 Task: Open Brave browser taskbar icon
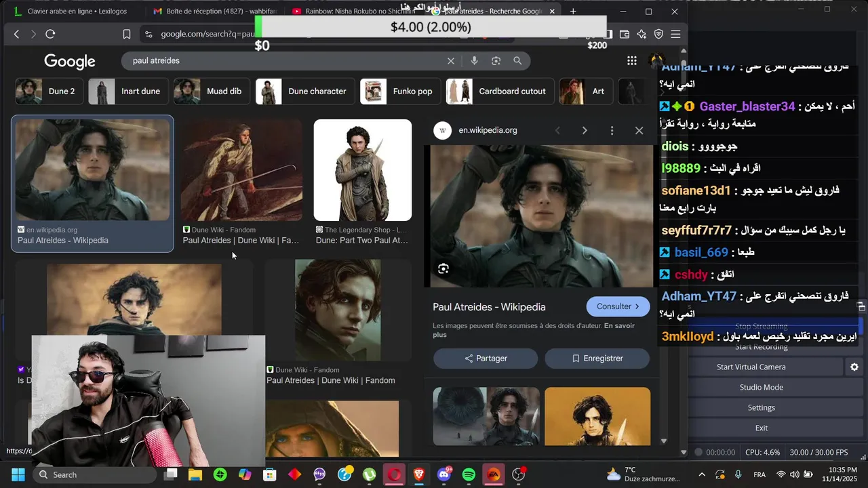coord(419,474)
